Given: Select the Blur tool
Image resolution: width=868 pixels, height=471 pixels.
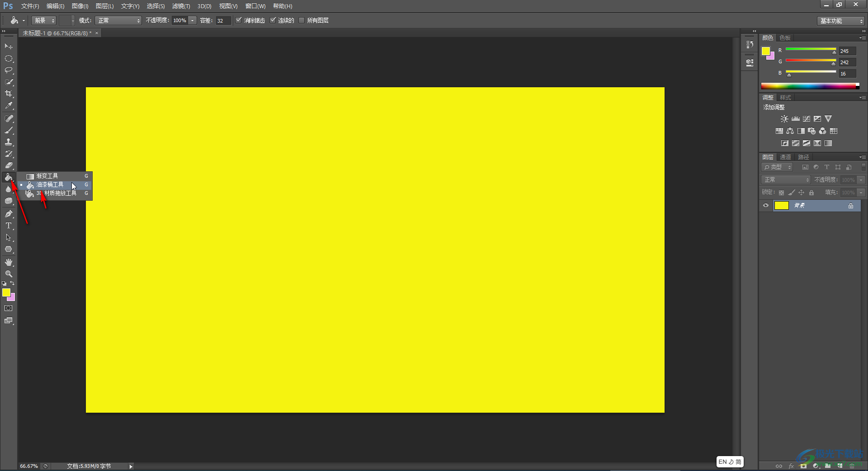Looking at the screenshot, I should coord(9,189).
